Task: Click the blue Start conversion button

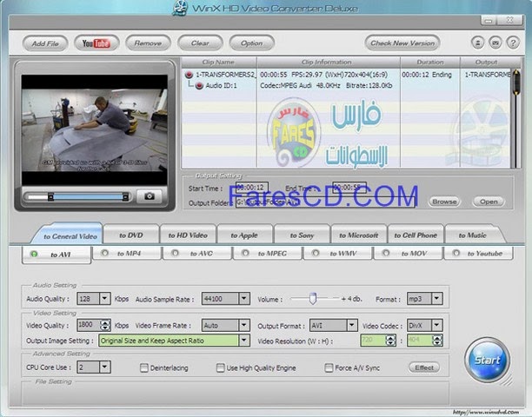Action: (x=487, y=360)
